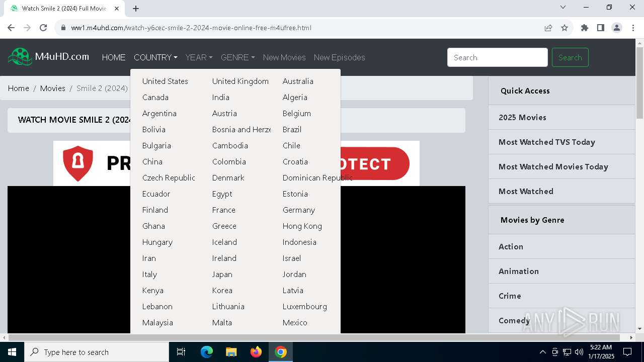Screen dimensions: 644x362
Task: Click the site search input field
Action: 498,57
